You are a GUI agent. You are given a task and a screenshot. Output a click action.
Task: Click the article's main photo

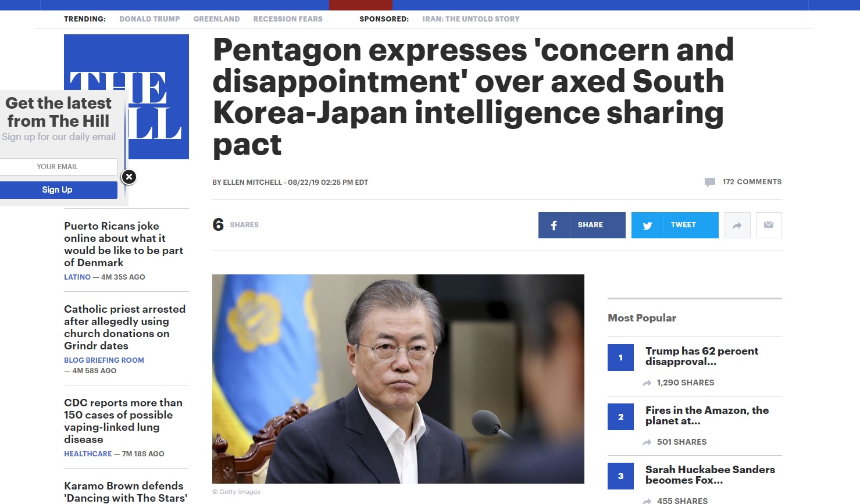(x=398, y=379)
